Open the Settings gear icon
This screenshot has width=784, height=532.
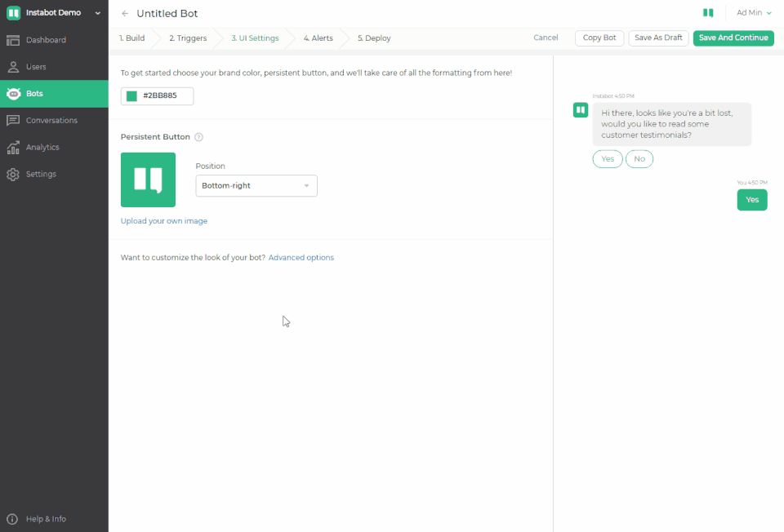click(13, 175)
